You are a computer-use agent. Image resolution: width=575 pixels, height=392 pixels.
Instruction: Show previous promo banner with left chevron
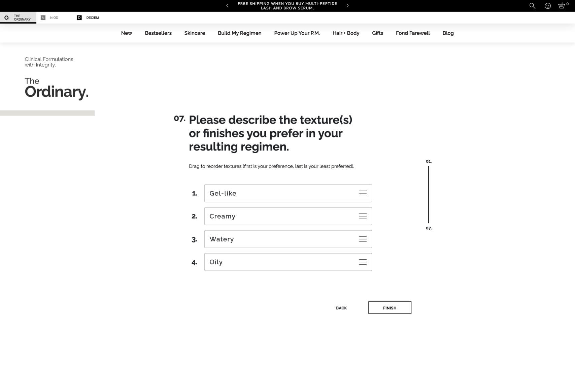pos(227,5)
